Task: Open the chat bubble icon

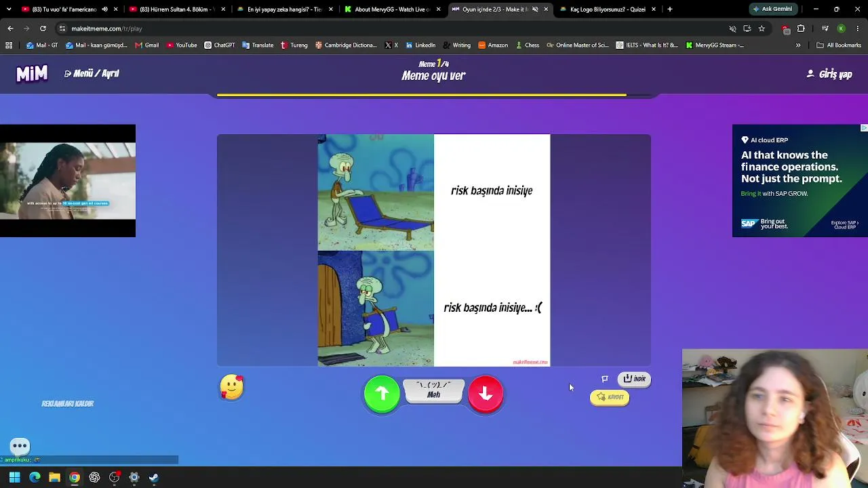Action: [x=20, y=445]
